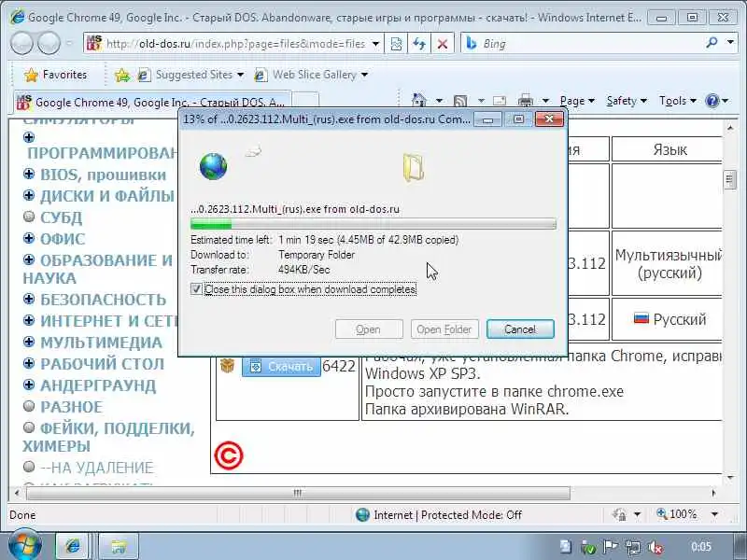Open the Web Slice Gallery
Screen dimensions: 747x560
click(x=311, y=75)
